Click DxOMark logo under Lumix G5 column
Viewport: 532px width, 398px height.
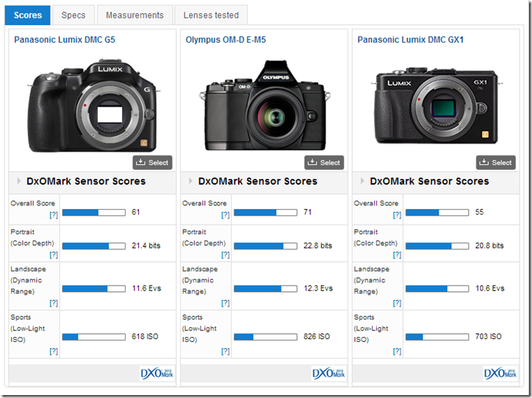[x=157, y=374]
